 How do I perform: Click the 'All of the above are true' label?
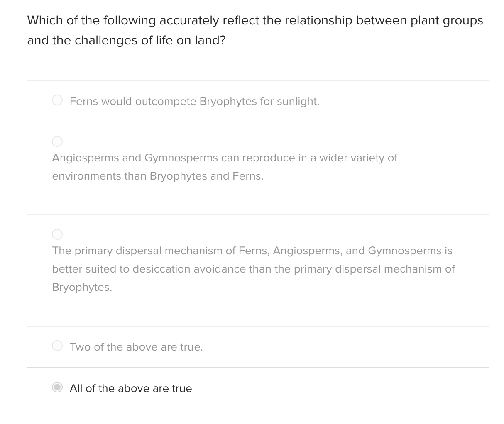click(x=131, y=388)
